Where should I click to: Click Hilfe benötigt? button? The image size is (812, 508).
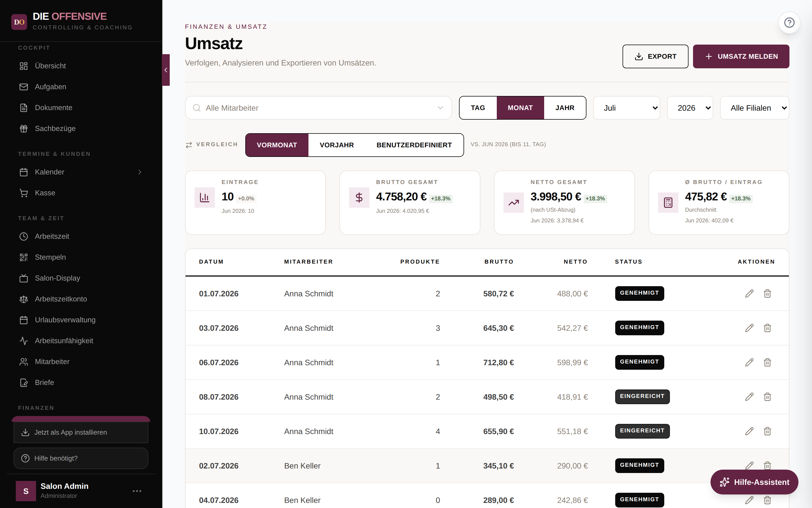[81, 458]
